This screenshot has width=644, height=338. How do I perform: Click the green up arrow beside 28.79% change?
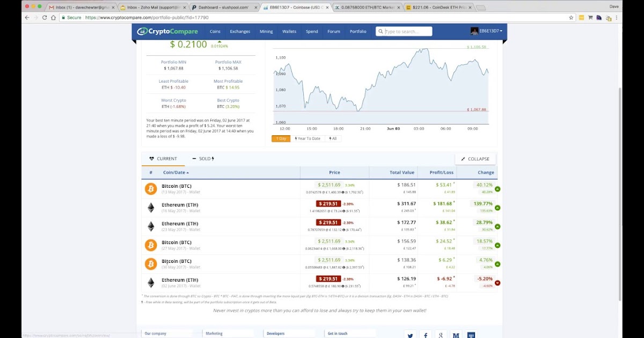(497, 226)
